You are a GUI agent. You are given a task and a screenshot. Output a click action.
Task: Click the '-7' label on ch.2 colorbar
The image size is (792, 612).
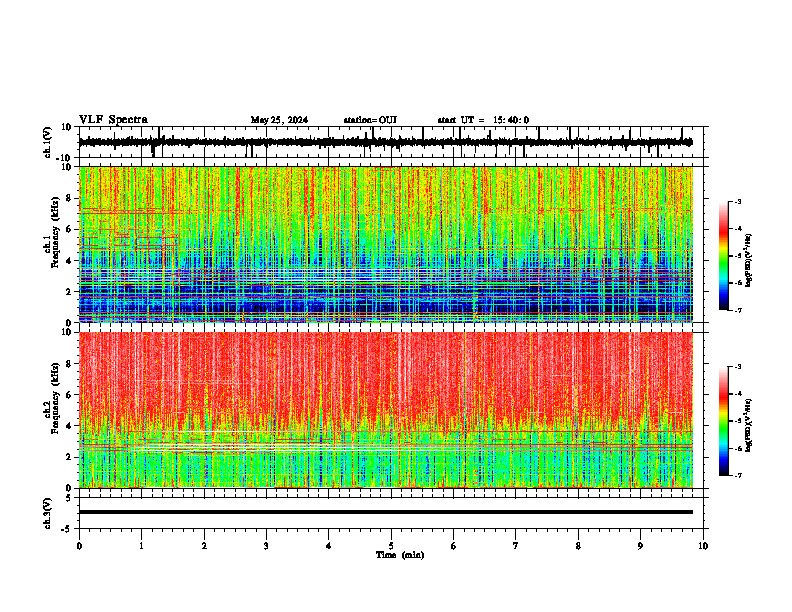737,475
